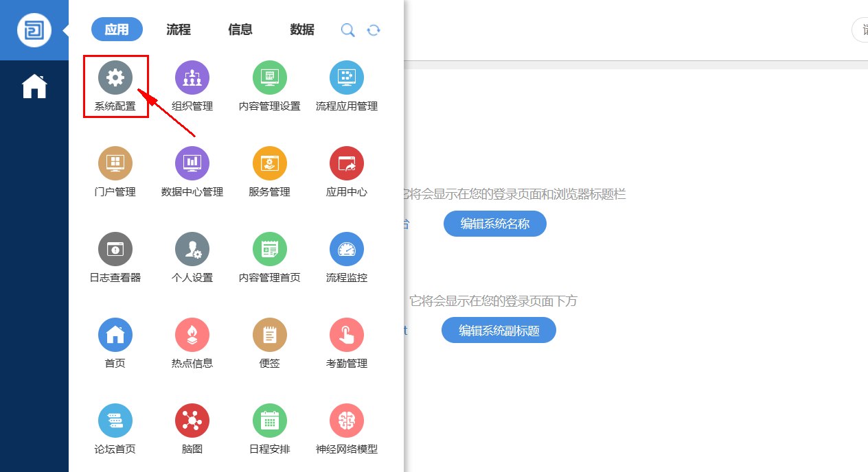This screenshot has height=472, width=868.
Task: Launch 内容管理设置 application
Action: coord(269,78)
